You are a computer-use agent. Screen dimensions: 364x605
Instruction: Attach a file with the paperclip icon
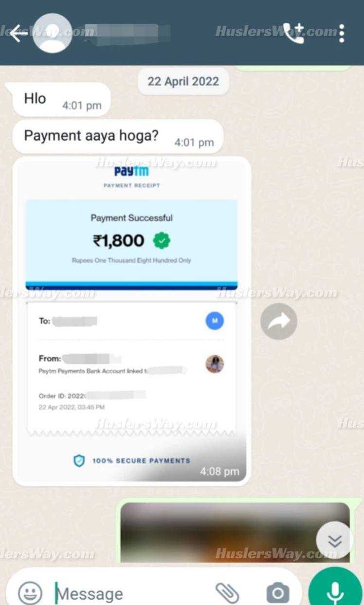(227, 593)
